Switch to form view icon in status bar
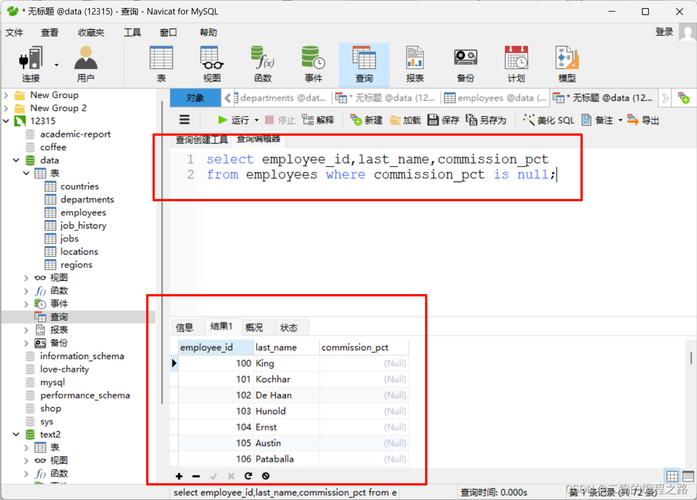 pyautogui.click(x=688, y=476)
